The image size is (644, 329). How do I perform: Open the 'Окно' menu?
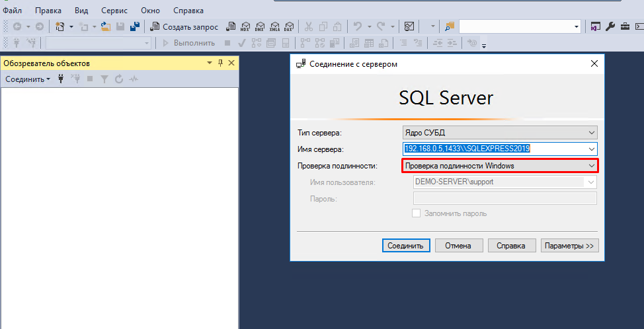(150, 11)
